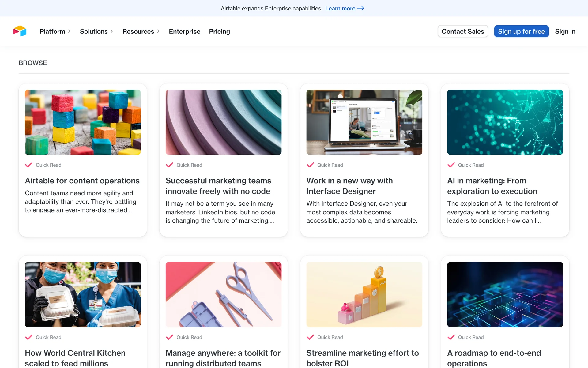Screen dimensions: 588x368
Task: Open the roadmap to end-to-end operations image
Action: pyautogui.click(x=505, y=294)
